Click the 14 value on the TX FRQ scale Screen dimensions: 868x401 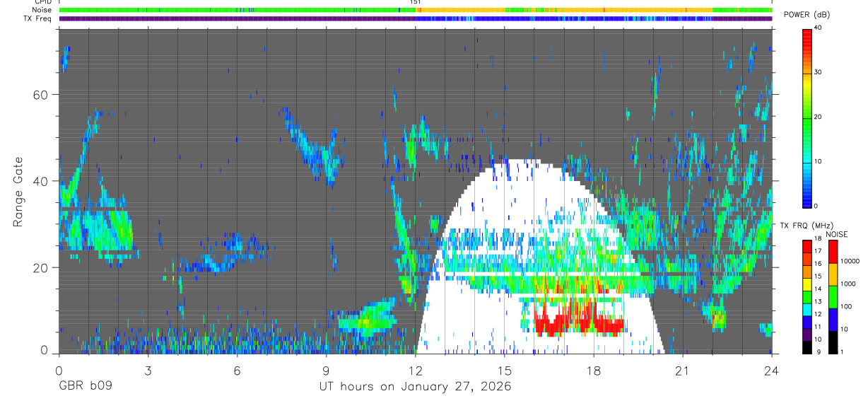tap(817, 289)
